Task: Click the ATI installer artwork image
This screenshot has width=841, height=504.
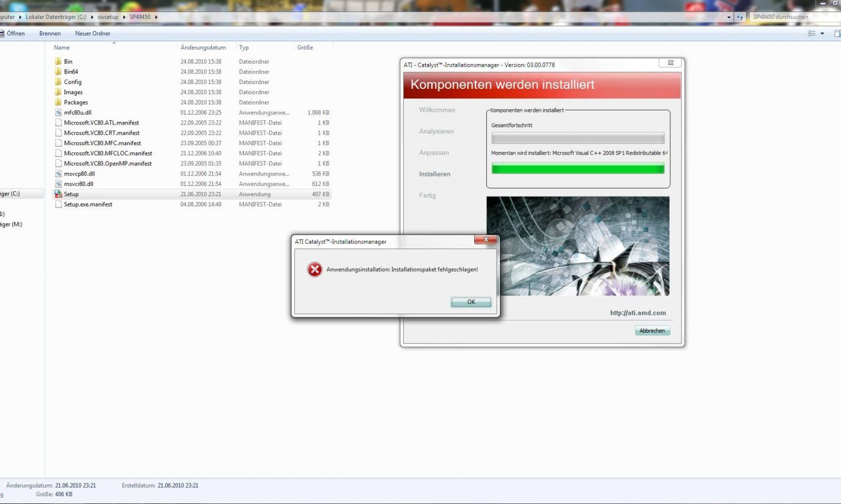Action: (578, 246)
